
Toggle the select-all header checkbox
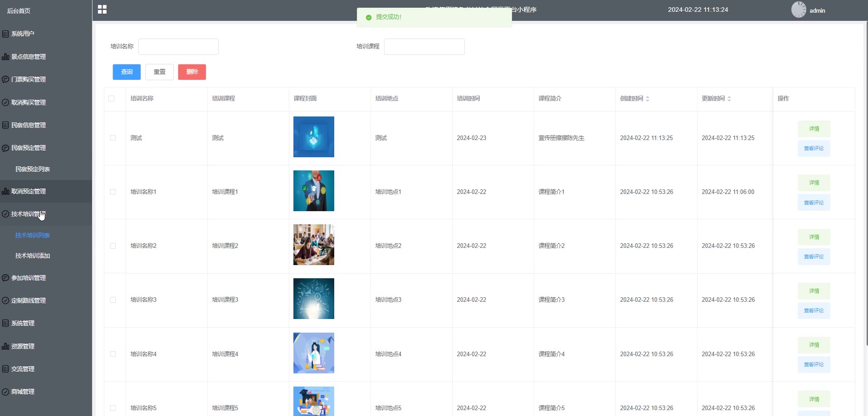click(112, 98)
